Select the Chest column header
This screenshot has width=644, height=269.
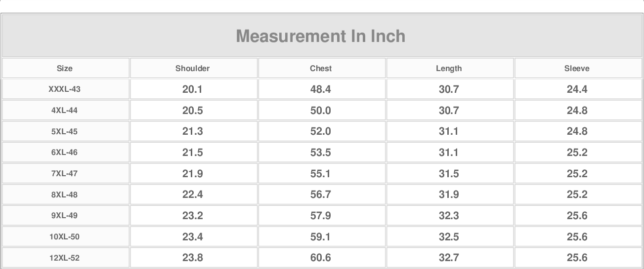tap(321, 69)
